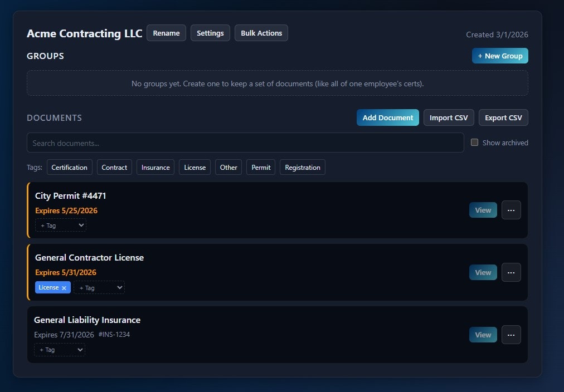
Task: Click the Rename button
Action: [166, 33]
